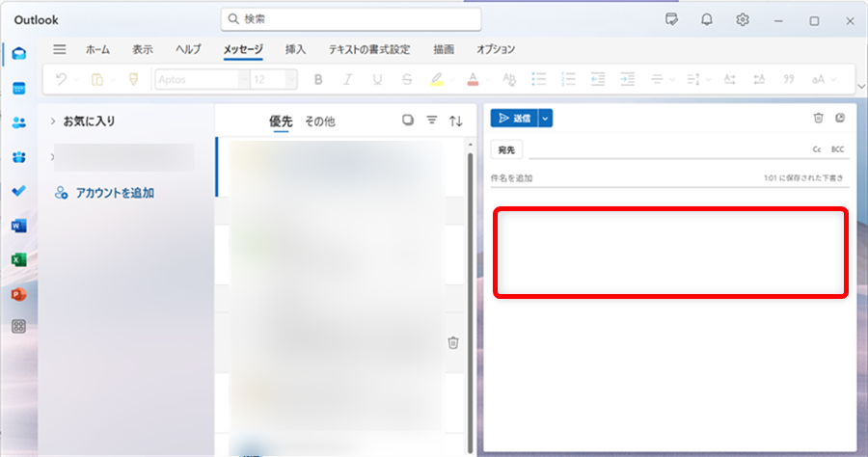Expand the お気に入り folder group
The image size is (868, 457).
point(52,121)
